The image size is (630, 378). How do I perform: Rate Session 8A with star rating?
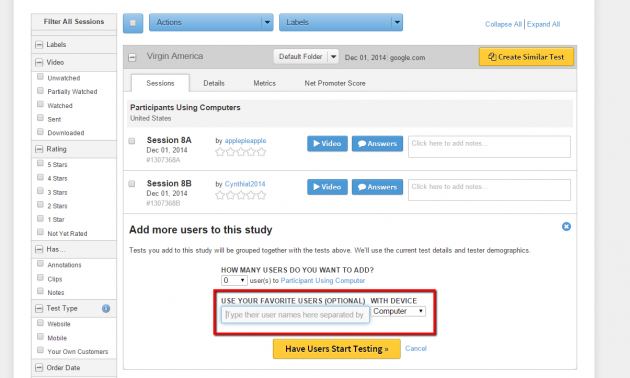[x=241, y=152]
